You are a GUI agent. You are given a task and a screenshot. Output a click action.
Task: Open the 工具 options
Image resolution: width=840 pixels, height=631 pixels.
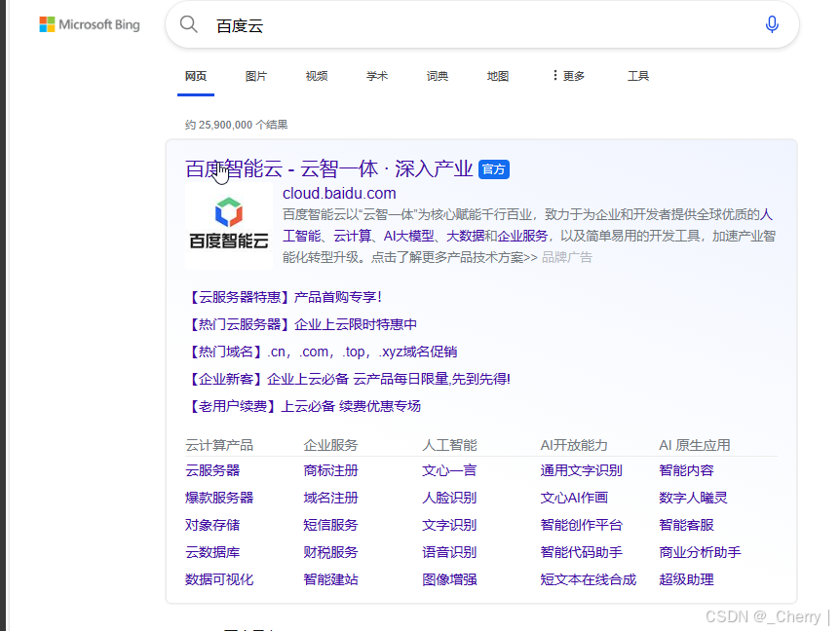638,76
